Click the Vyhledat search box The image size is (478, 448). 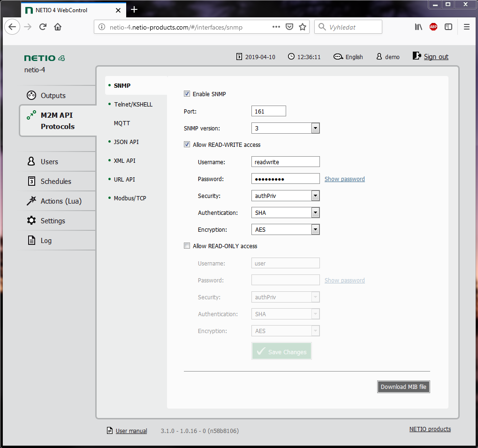click(348, 27)
